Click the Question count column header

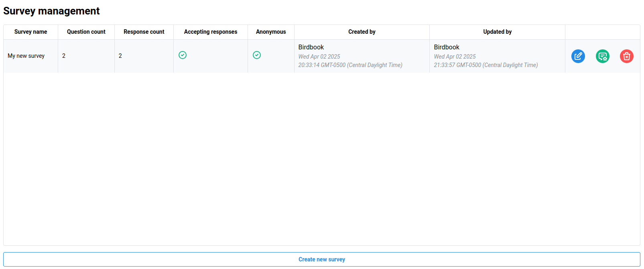[x=86, y=32]
